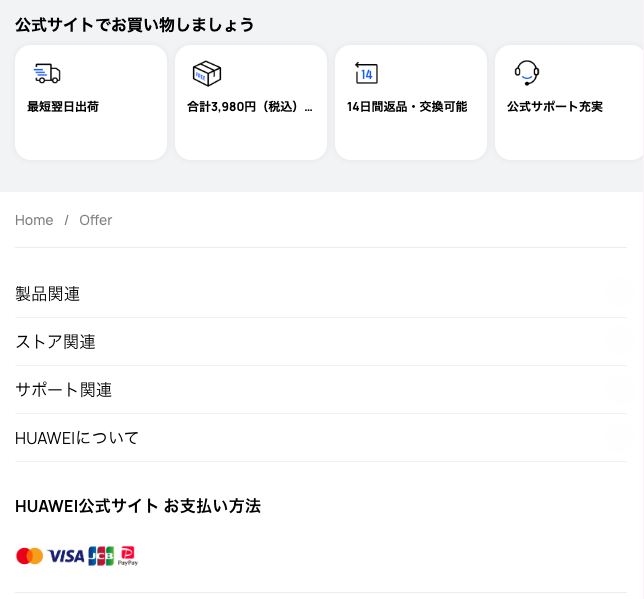The height and width of the screenshot is (599, 644).
Task: Click the JCB payment logo
Action: pyautogui.click(x=101, y=556)
